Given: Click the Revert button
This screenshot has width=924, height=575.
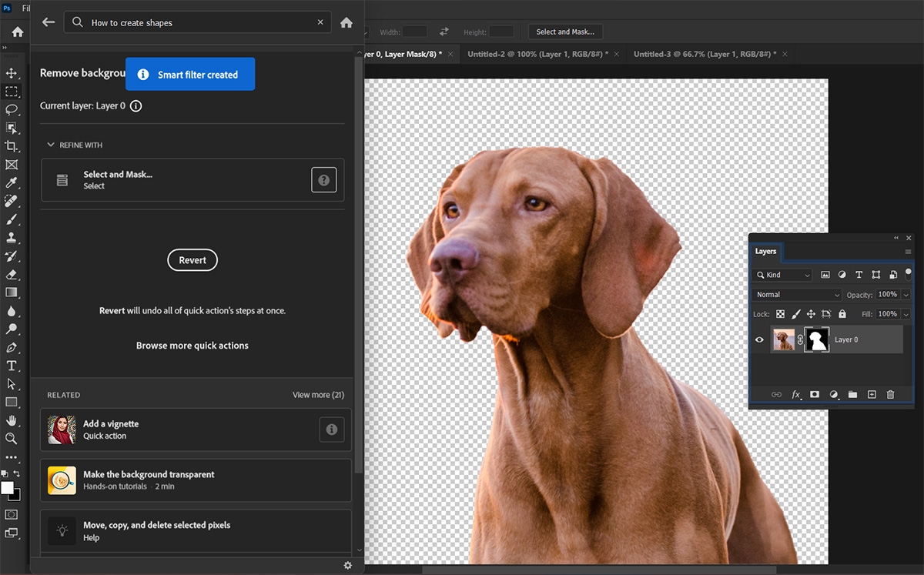Looking at the screenshot, I should point(192,260).
